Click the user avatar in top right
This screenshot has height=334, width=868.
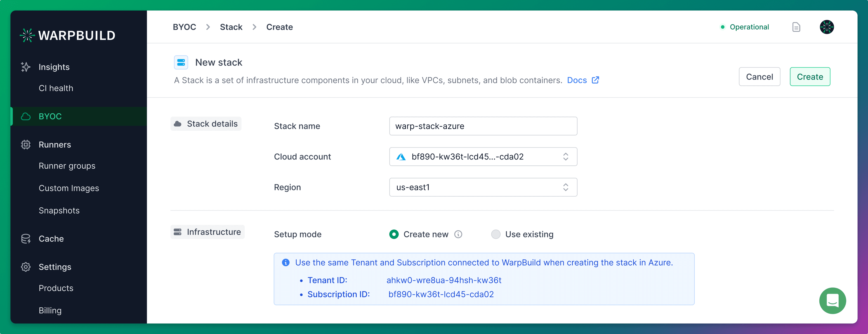pos(827,27)
